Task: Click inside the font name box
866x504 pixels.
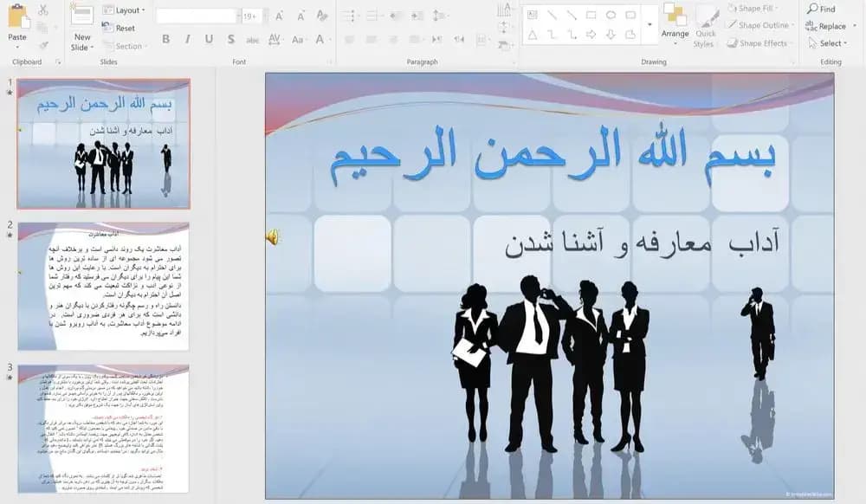Action: (197, 16)
